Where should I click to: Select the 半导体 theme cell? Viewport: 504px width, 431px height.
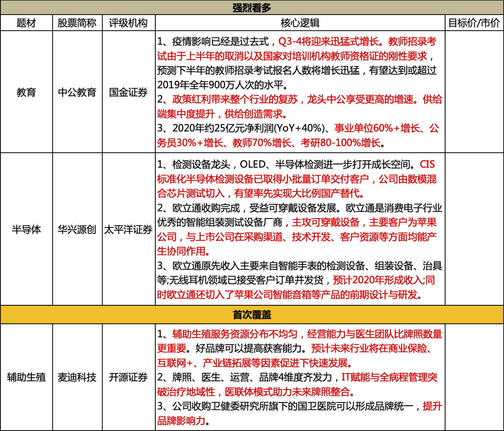[27, 229]
